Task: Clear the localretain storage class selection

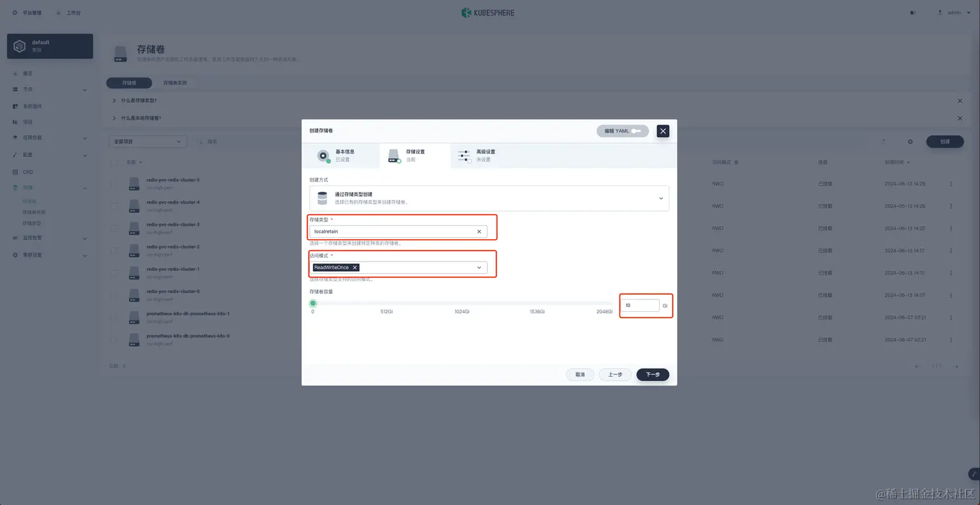Action: 479,232
